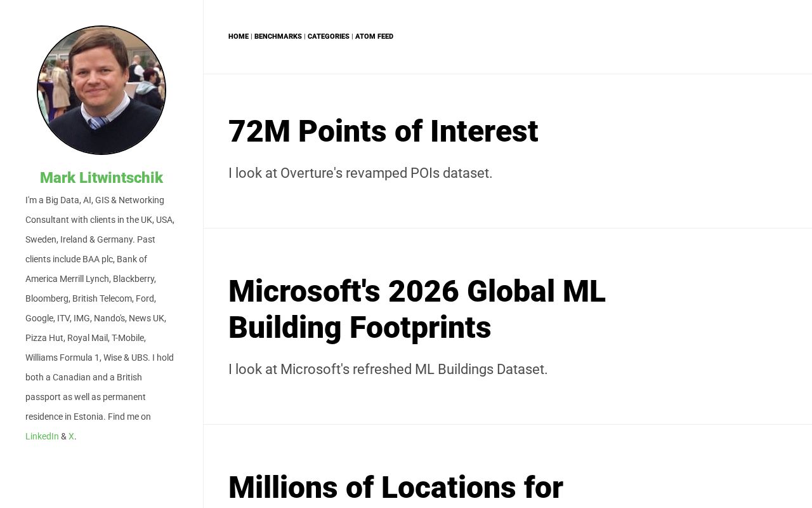Go to the BENCHMARKS page

[x=278, y=36]
